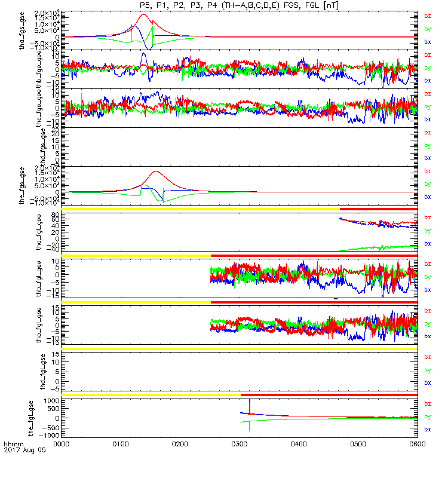Click the plot title 'P5, P1, P2, P3, P4 (TH-A,B,C,D,E) FGS, FGL [nT]'
The width and height of the screenshot is (448, 478).
click(240, 5)
